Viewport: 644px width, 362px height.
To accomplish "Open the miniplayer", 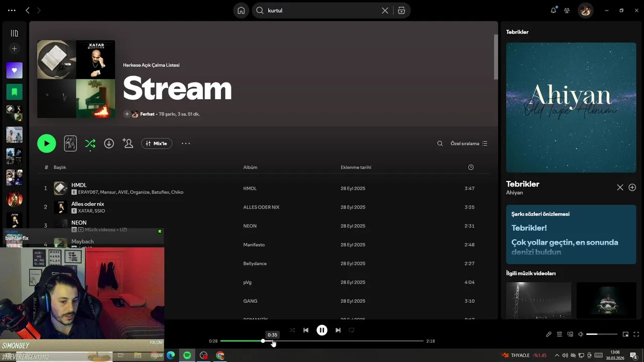I will tap(625, 334).
